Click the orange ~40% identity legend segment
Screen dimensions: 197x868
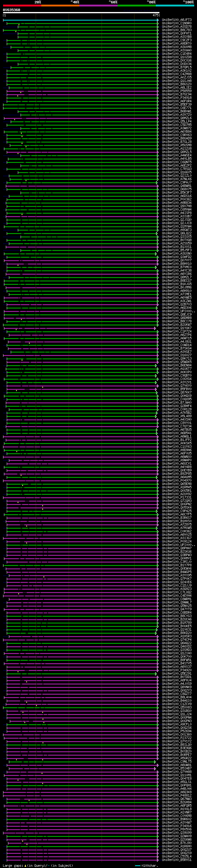click(60, 6)
